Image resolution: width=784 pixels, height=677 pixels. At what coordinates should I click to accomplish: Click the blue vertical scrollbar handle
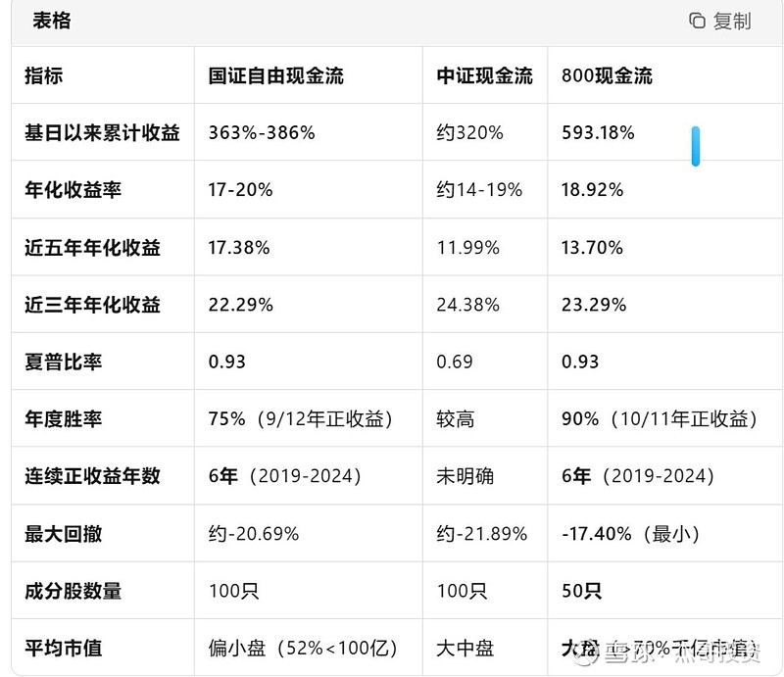click(695, 145)
